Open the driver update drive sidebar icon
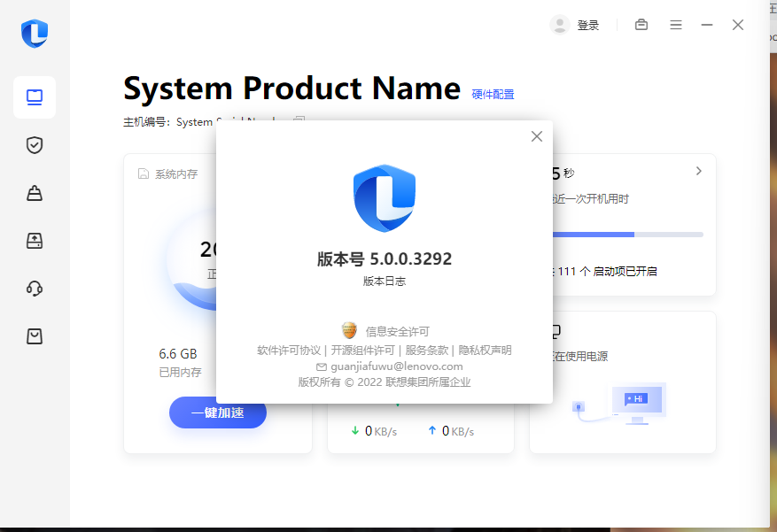 tap(35, 241)
